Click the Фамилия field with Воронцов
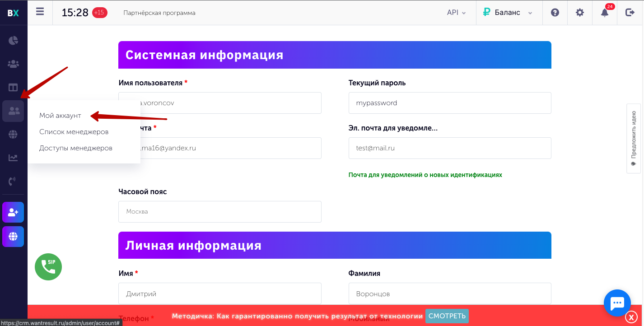This screenshot has width=644, height=326. pos(450,294)
